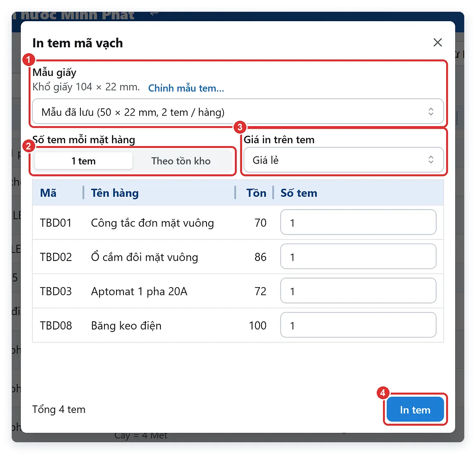Click the Số tem column header
The width and height of the screenshot is (476, 454).
299,193
